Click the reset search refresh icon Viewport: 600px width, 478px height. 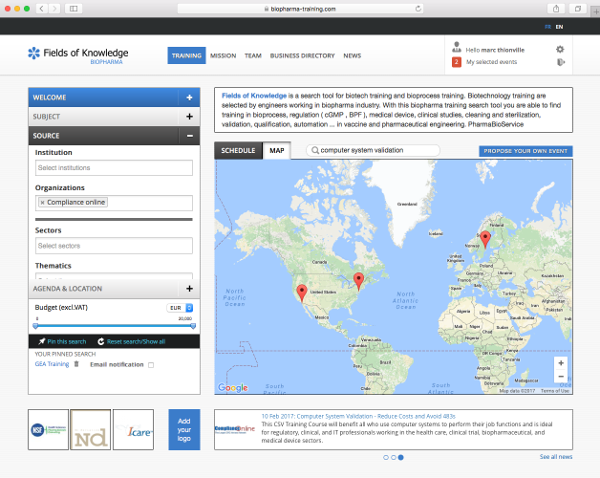pyautogui.click(x=101, y=341)
